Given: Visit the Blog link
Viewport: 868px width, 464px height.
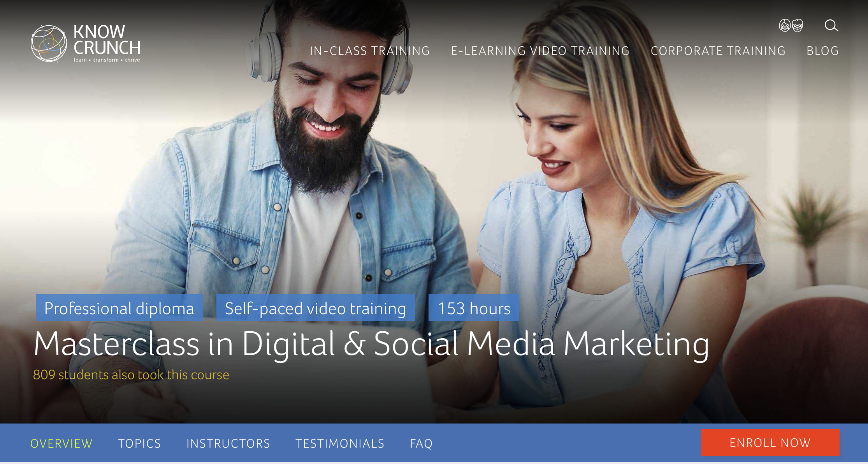Looking at the screenshot, I should 822,51.
